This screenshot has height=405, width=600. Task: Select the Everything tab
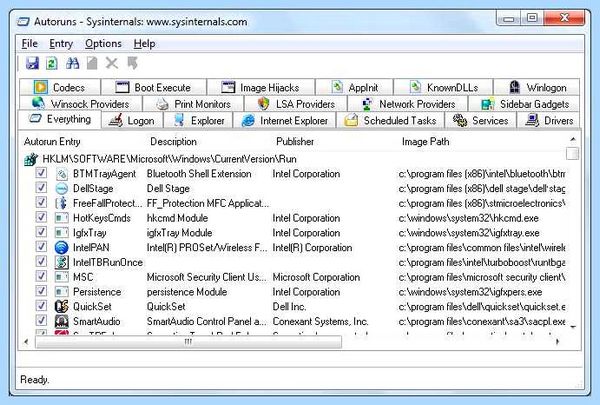click(60, 119)
